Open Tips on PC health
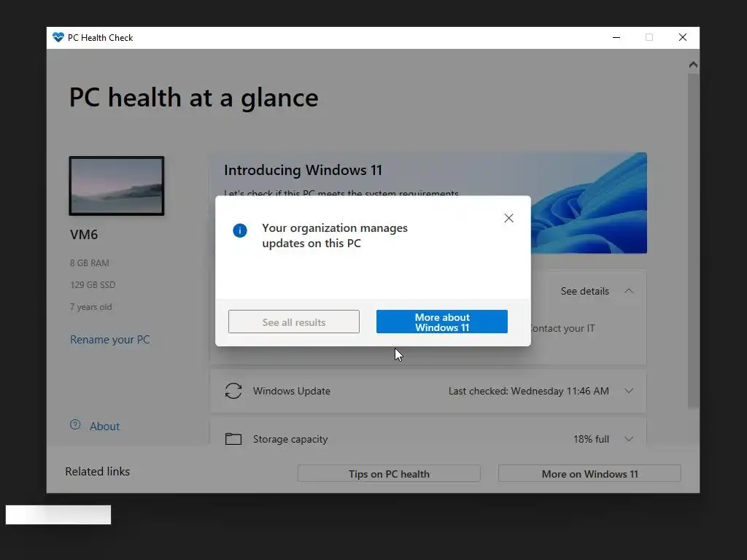Image resolution: width=747 pixels, height=560 pixels. coord(389,474)
